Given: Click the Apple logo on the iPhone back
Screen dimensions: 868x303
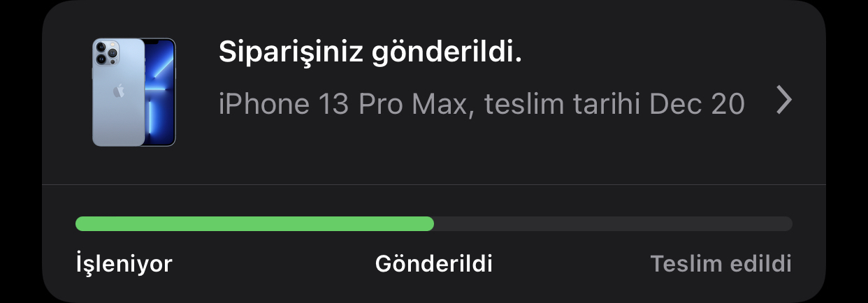Looking at the screenshot, I should point(119,91).
